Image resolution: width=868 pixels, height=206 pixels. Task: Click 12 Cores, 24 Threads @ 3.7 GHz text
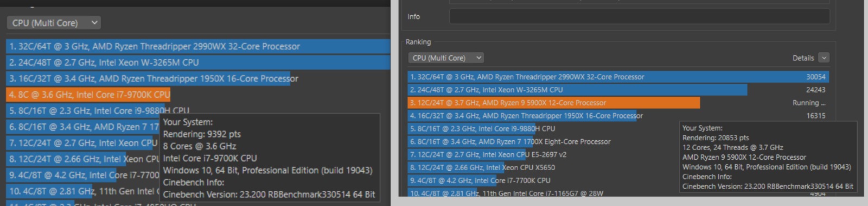[x=732, y=147]
